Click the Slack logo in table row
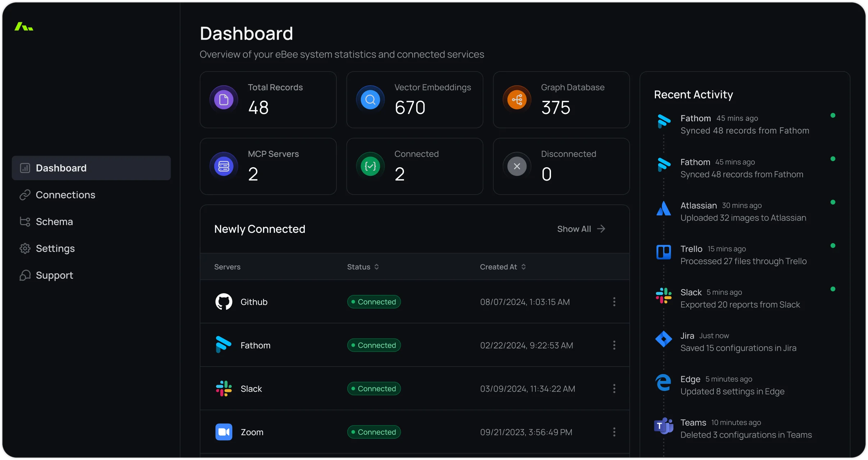Image resolution: width=868 pixels, height=460 pixels. tap(224, 388)
